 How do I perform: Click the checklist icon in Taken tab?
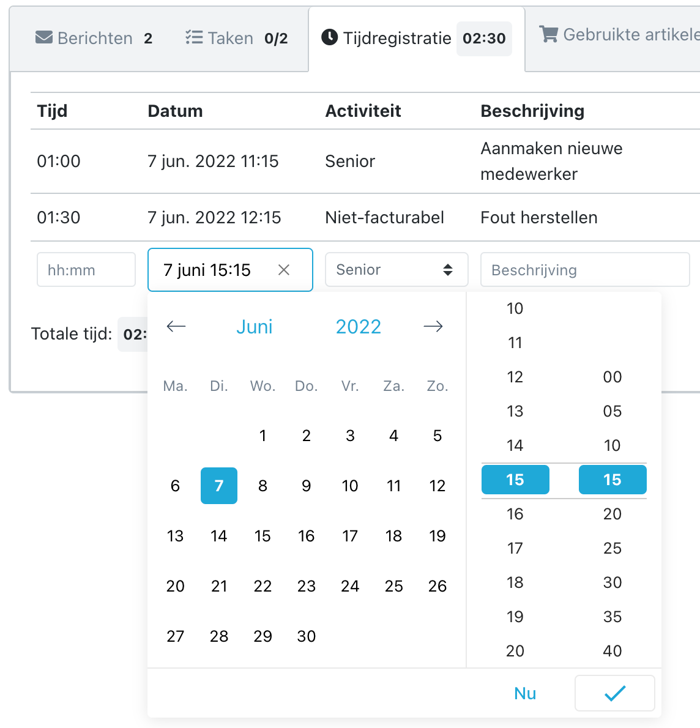[x=194, y=37]
